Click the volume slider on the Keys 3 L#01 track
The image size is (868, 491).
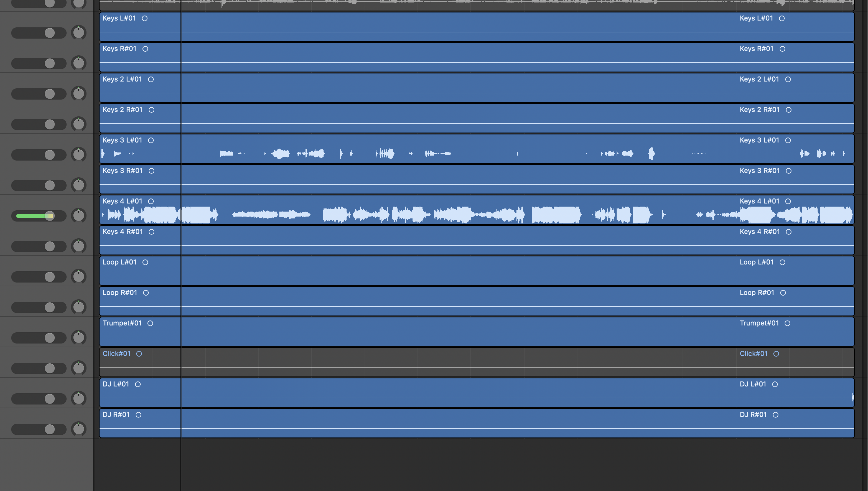39,155
